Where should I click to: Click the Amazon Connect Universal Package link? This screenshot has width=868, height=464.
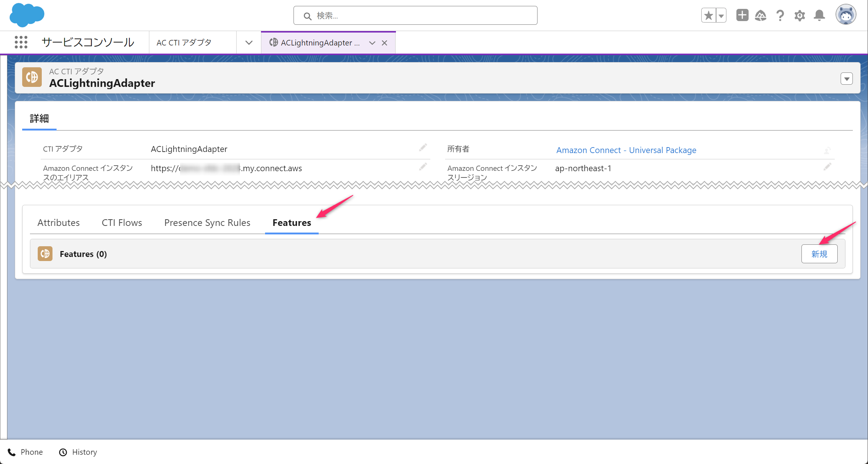[x=626, y=150]
